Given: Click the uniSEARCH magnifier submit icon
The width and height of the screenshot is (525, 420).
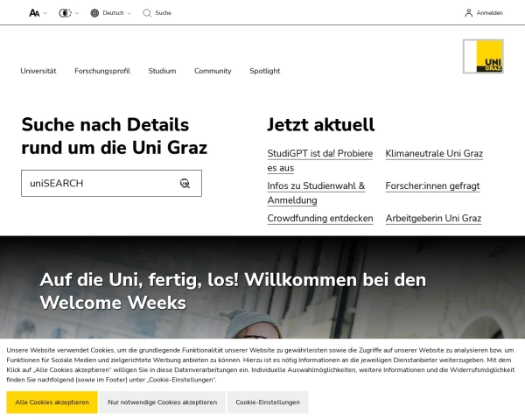Looking at the screenshot, I should (185, 183).
